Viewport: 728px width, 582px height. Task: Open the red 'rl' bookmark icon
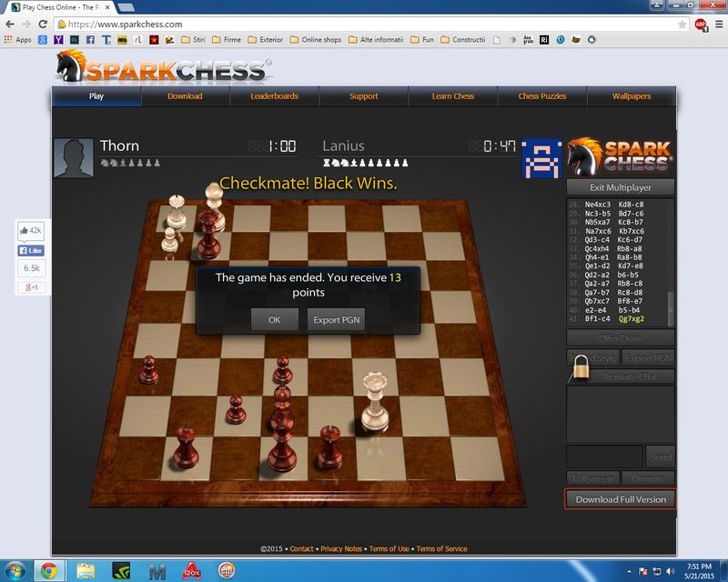tap(138, 40)
